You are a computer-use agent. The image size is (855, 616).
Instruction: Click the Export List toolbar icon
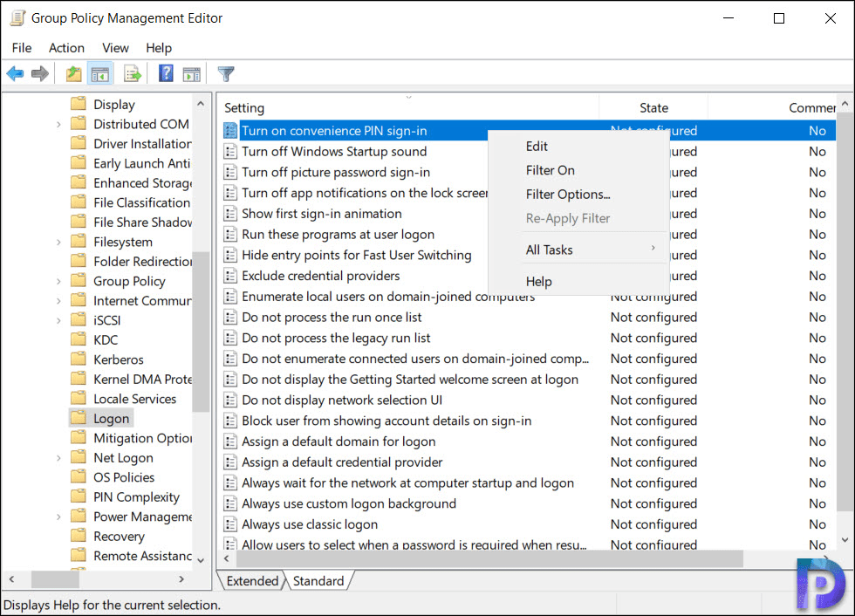[x=132, y=73]
